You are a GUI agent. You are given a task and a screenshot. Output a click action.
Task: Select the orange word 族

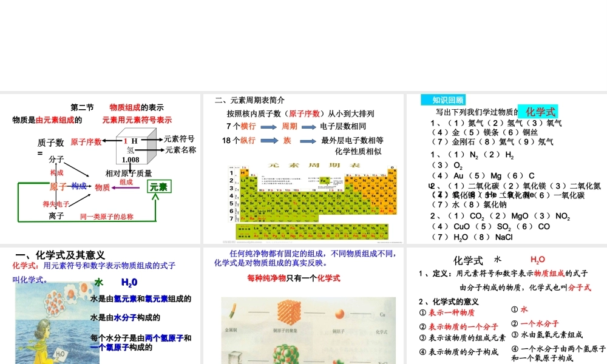pyautogui.click(x=287, y=140)
